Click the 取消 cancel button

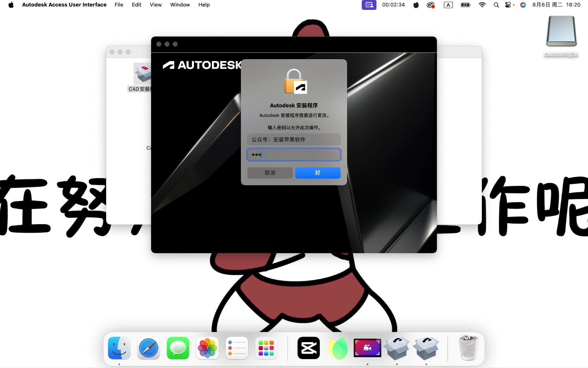click(x=270, y=173)
